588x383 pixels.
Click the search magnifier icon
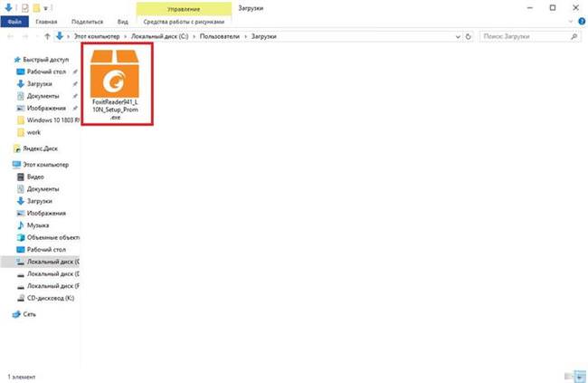[574, 36]
